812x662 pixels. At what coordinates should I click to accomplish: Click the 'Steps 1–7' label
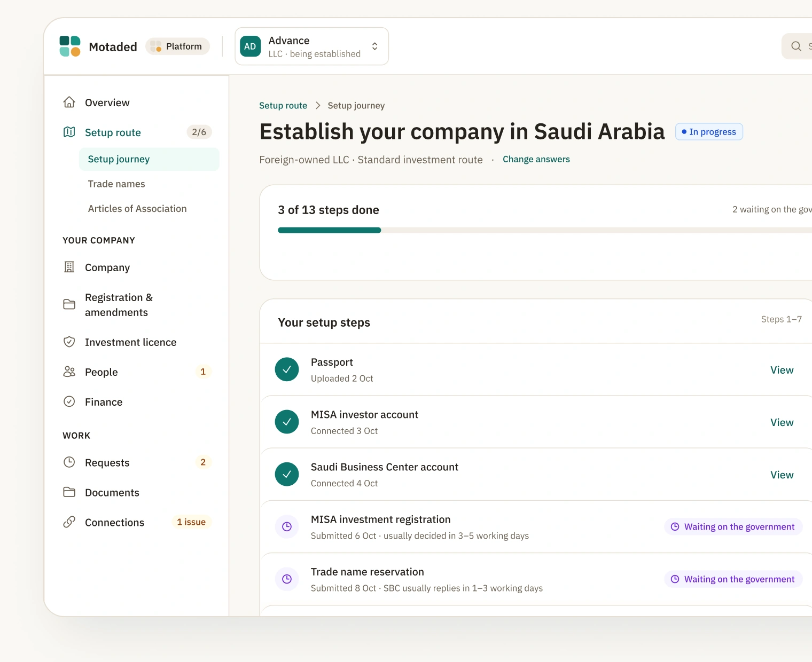[x=782, y=319]
